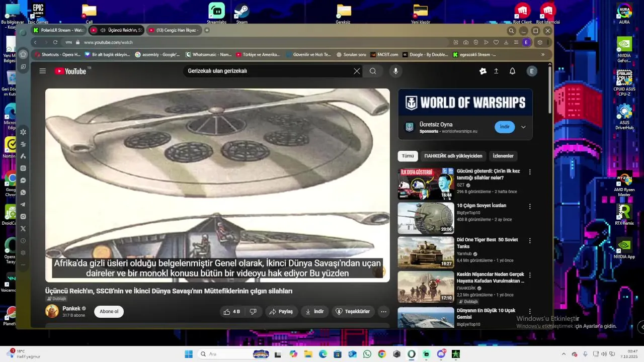Start voice search with the microphone
The image size is (644, 362).
coord(395,71)
